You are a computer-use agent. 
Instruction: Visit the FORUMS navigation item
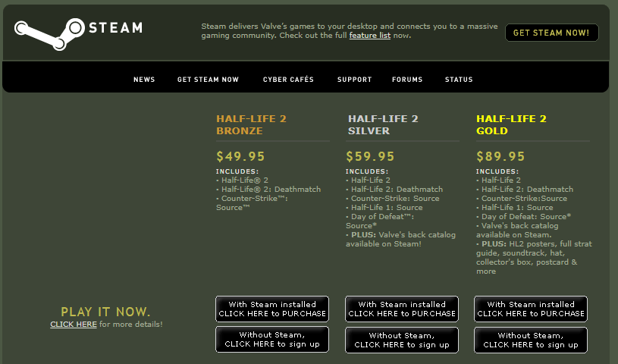point(407,80)
